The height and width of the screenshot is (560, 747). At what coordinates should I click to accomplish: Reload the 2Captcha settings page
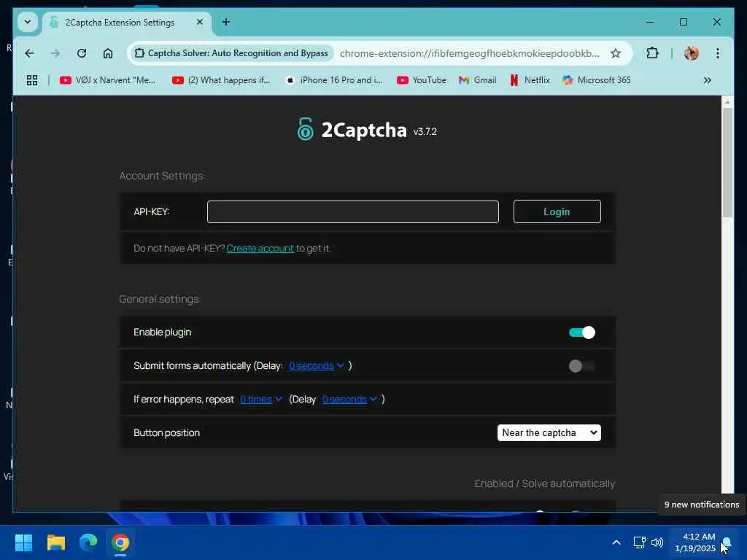click(x=82, y=53)
